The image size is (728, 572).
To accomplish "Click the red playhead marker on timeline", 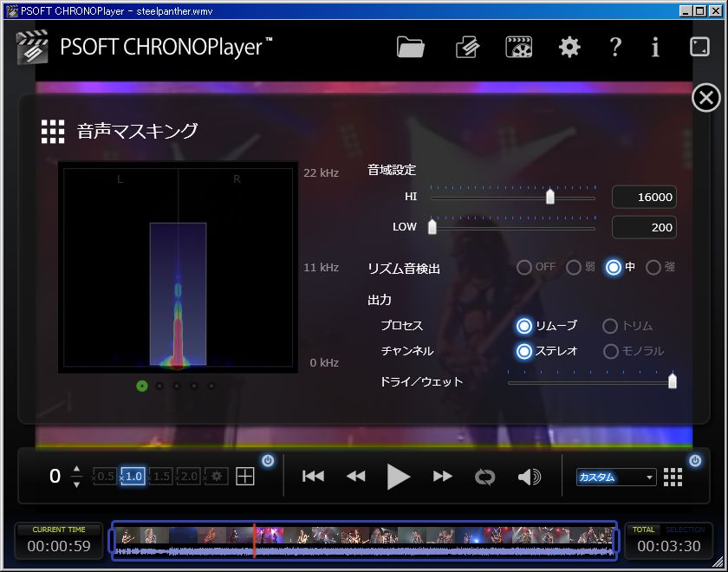I will pos(254,541).
